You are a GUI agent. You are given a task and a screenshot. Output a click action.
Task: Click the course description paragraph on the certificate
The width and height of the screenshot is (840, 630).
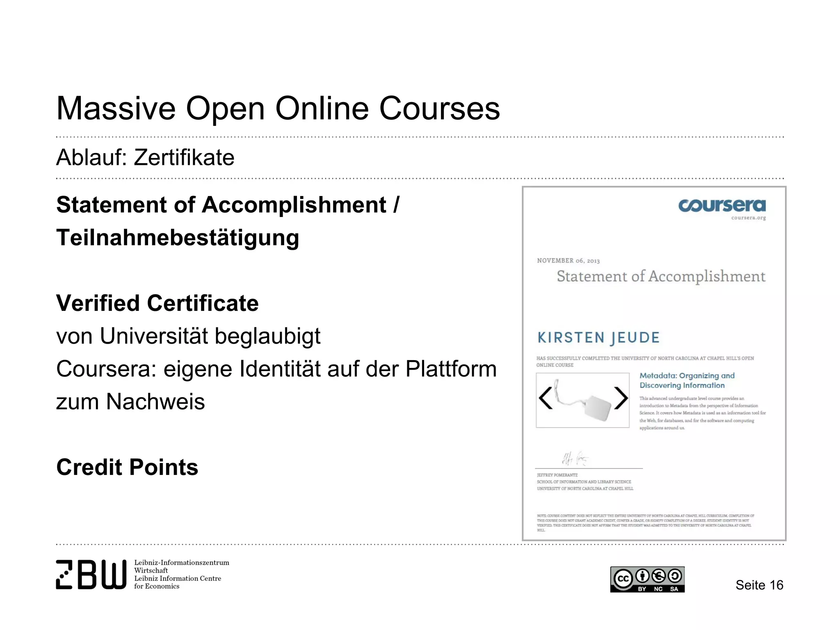(x=703, y=413)
